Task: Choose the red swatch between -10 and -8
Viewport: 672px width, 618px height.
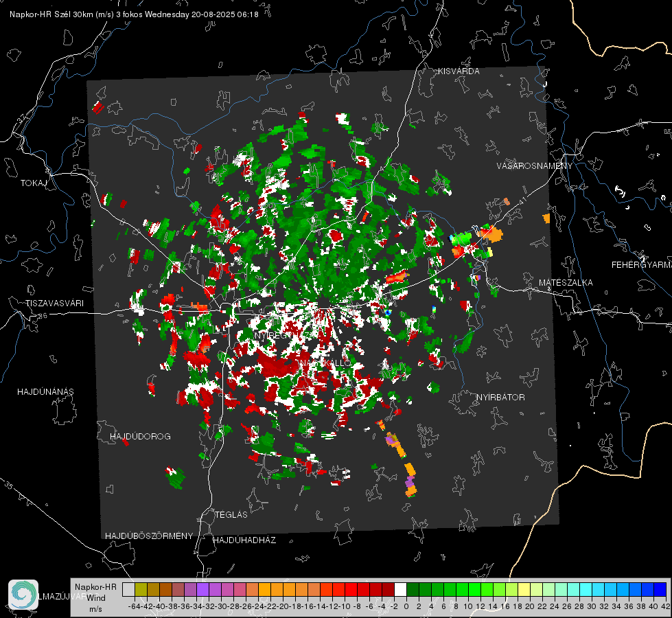Action: (351, 589)
